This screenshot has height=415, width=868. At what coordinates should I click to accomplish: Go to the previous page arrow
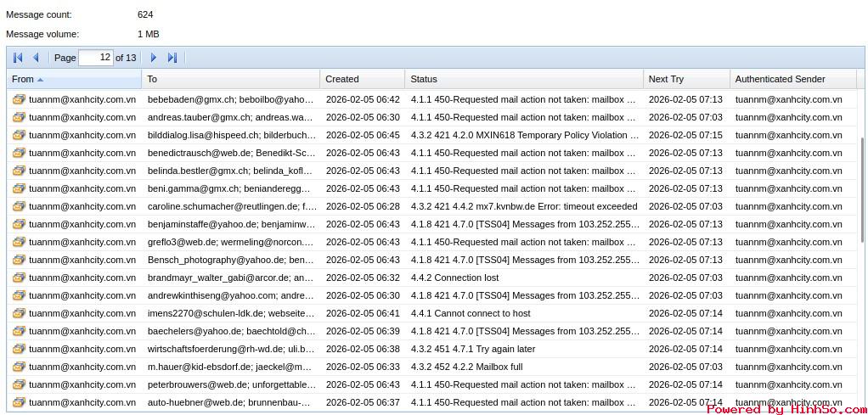tap(36, 58)
